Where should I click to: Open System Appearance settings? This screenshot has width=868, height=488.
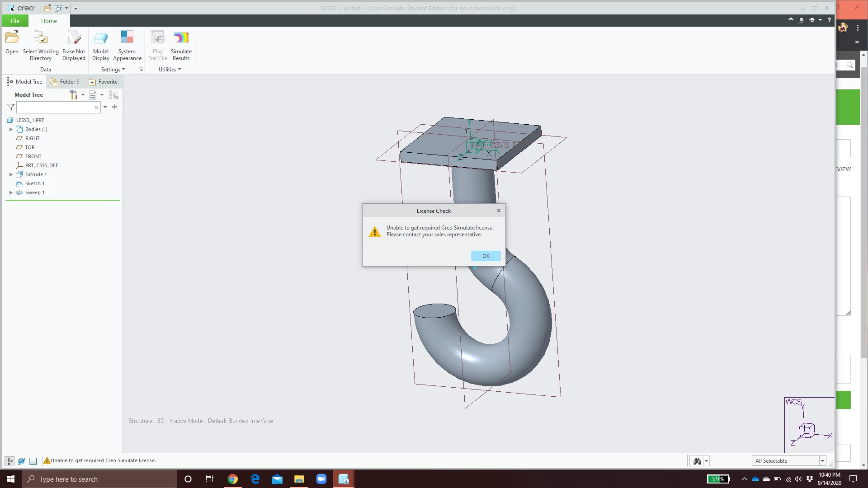coord(127,38)
